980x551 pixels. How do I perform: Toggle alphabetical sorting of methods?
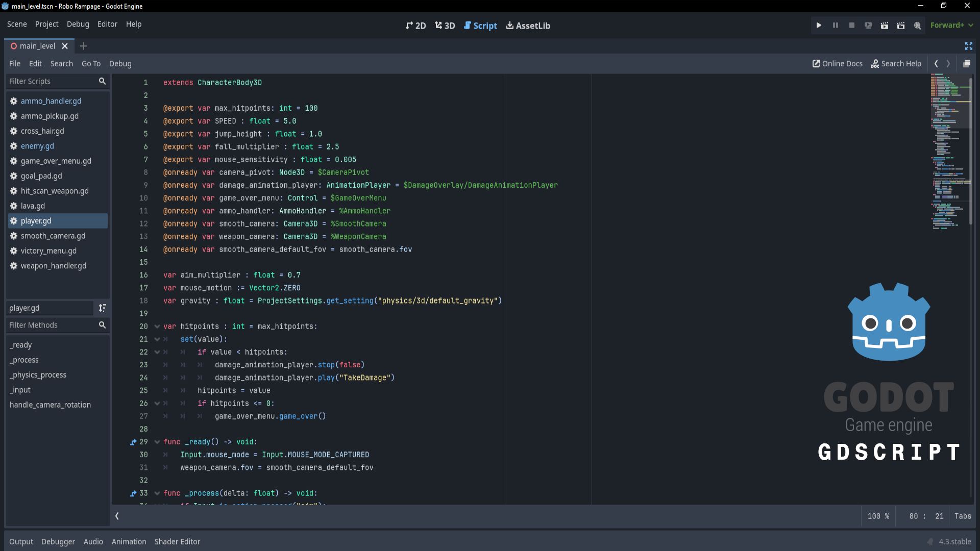click(x=103, y=308)
